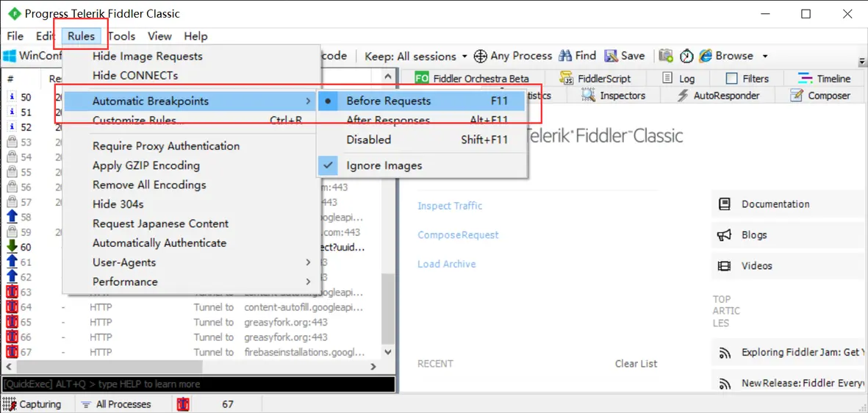Click the Inspect Traffic link
The image size is (868, 413).
(x=450, y=206)
